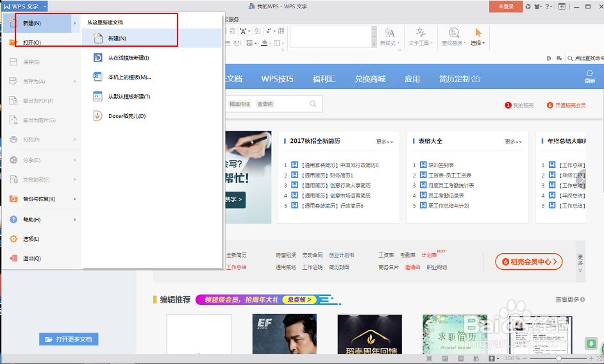Choose 输出为图片(G) menu entry
Image resolution: width=604 pixels, height=364 pixels.
coord(41,120)
